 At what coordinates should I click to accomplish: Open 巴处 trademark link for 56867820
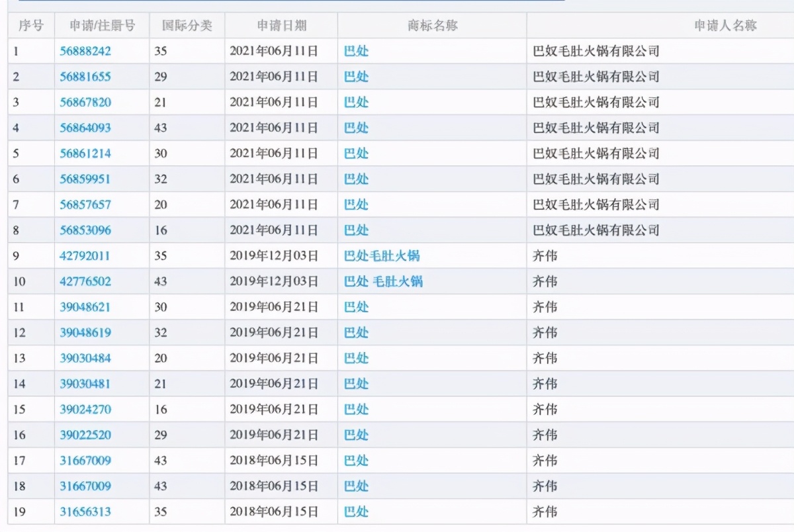tap(356, 102)
